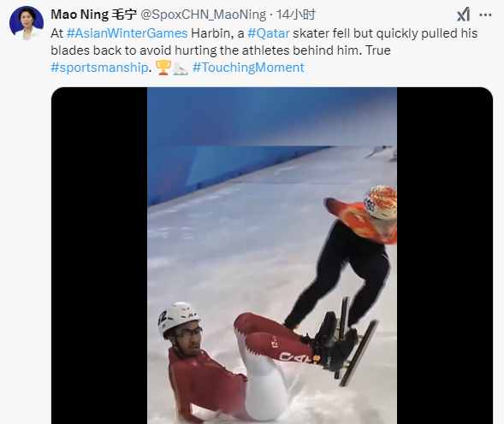Click the right black bar of the video
The height and width of the screenshot is (424, 504).
click(445, 256)
